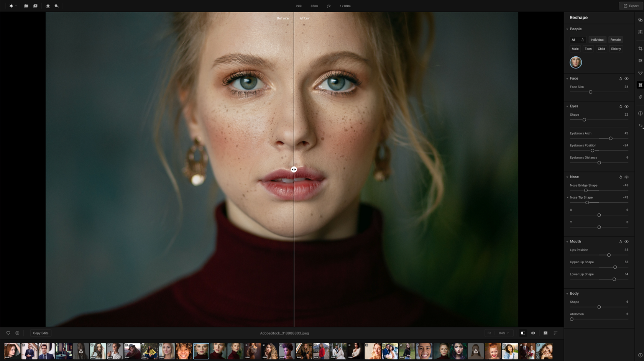
Task: Switch to the Individual people mode
Action: tap(597, 39)
